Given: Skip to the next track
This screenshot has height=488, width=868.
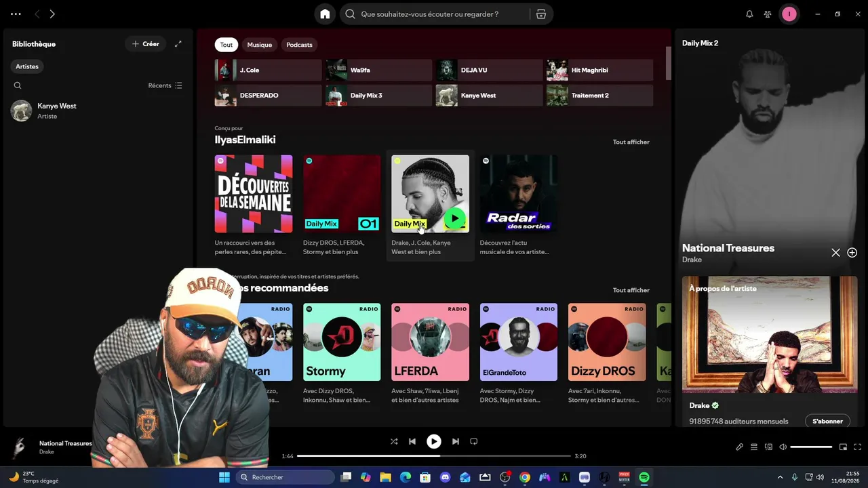Looking at the screenshot, I should pos(456,441).
